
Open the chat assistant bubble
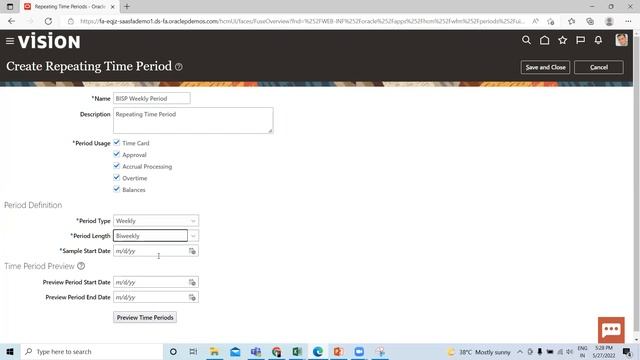[611, 330]
